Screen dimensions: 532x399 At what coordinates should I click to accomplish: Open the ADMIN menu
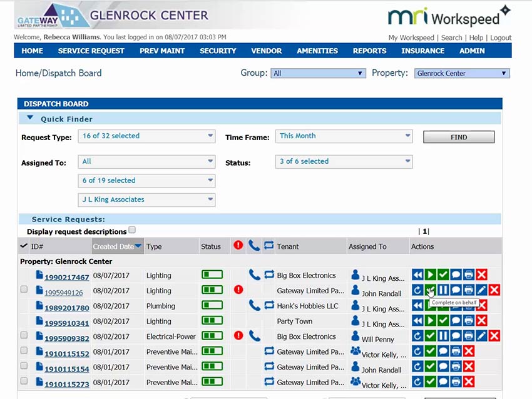(x=472, y=51)
